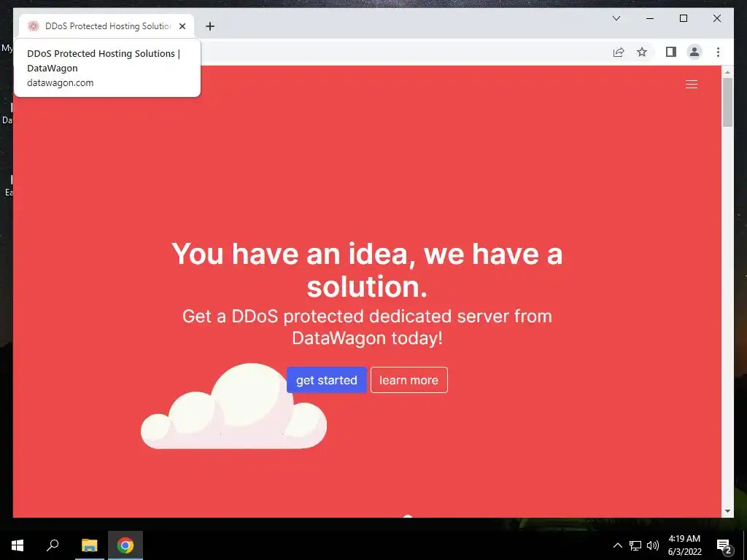Image resolution: width=747 pixels, height=560 pixels.
Task: Click the Chrome taskbar icon
Action: (x=125, y=545)
